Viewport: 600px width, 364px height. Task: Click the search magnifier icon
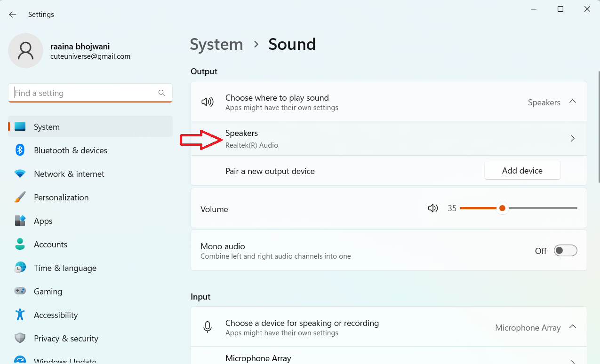[x=161, y=93]
